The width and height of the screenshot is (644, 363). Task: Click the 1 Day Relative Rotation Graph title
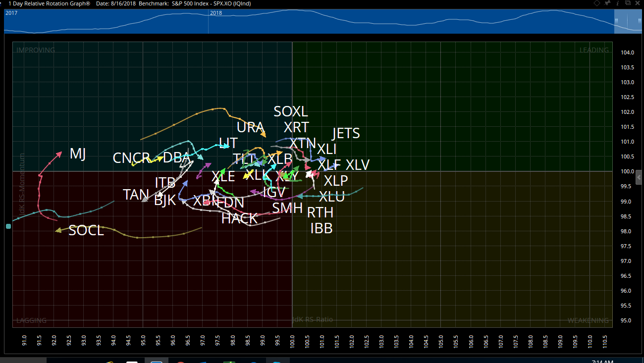click(50, 3)
